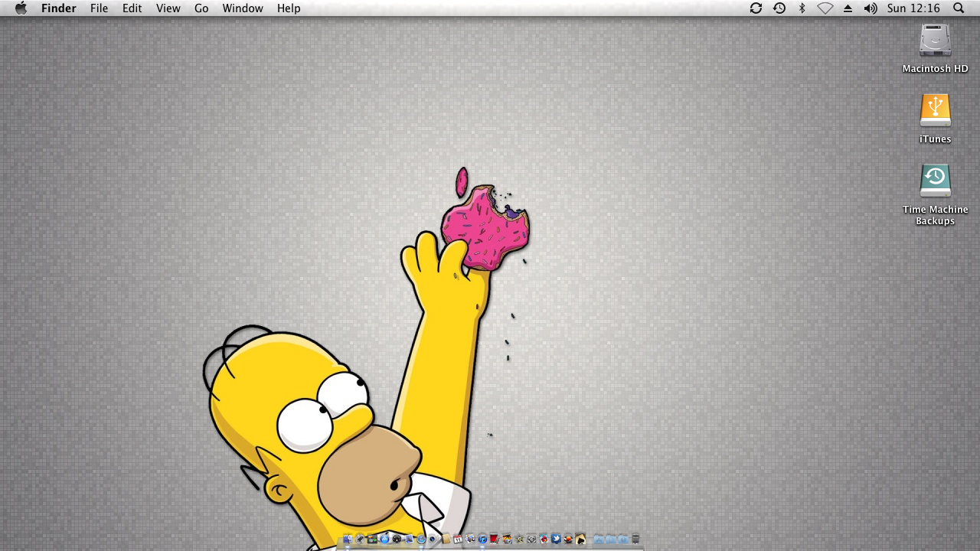Image resolution: width=980 pixels, height=551 pixels.
Task: Click the eject icon in the menu bar
Action: point(848,8)
